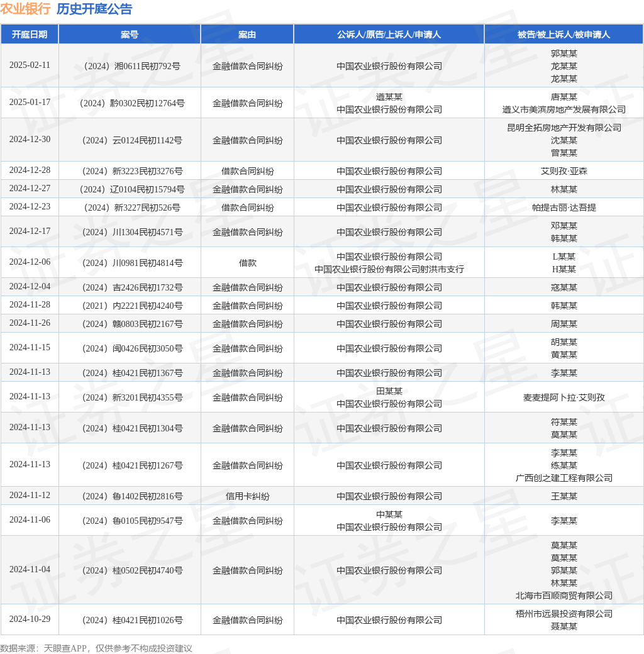Select case number (2024)辽0104民初15794号
The height and width of the screenshot is (654, 644).
132,190
